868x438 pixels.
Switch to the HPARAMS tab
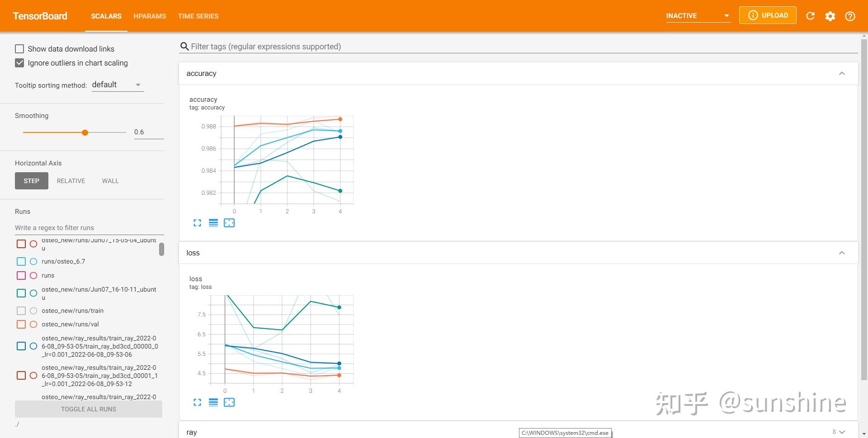(x=150, y=16)
